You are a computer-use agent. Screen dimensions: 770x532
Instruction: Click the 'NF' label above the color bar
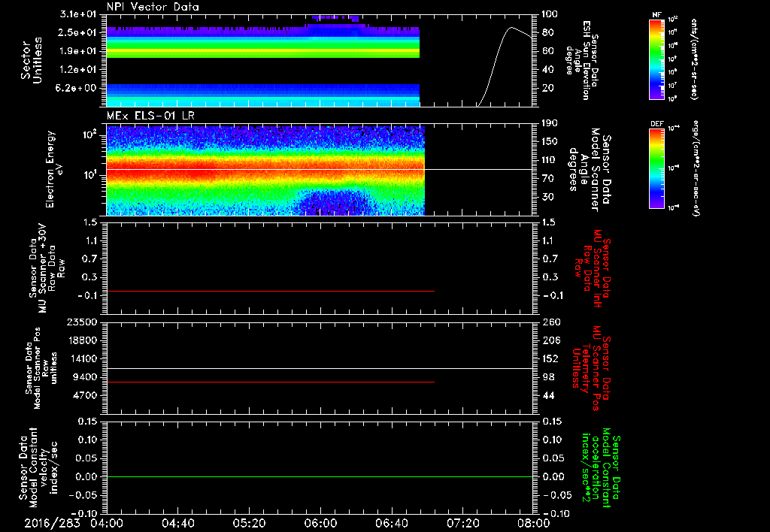coord(656,15)
